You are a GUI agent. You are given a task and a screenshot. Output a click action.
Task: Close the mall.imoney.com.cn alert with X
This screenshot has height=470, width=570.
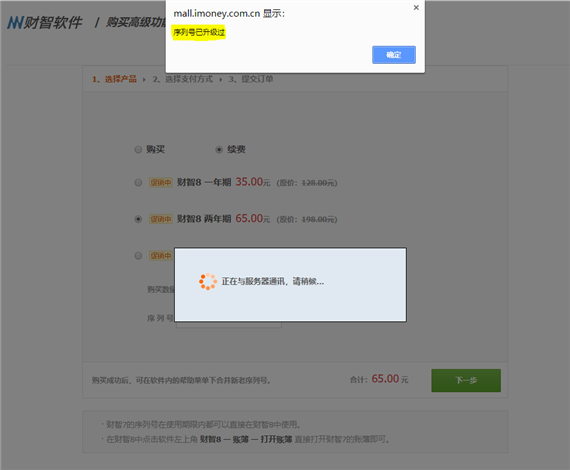416,8
